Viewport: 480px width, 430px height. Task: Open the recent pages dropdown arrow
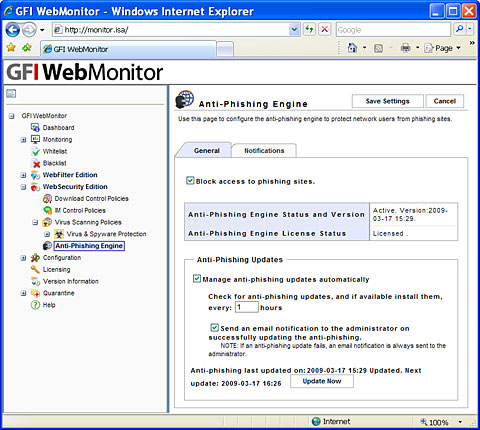click(x=42, y=30)
